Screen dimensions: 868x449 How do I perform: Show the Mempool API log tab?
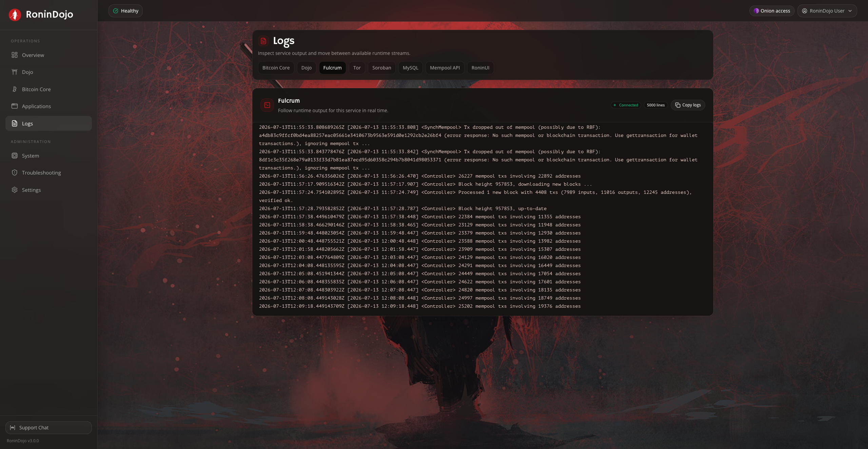click(x=445, y=68)
